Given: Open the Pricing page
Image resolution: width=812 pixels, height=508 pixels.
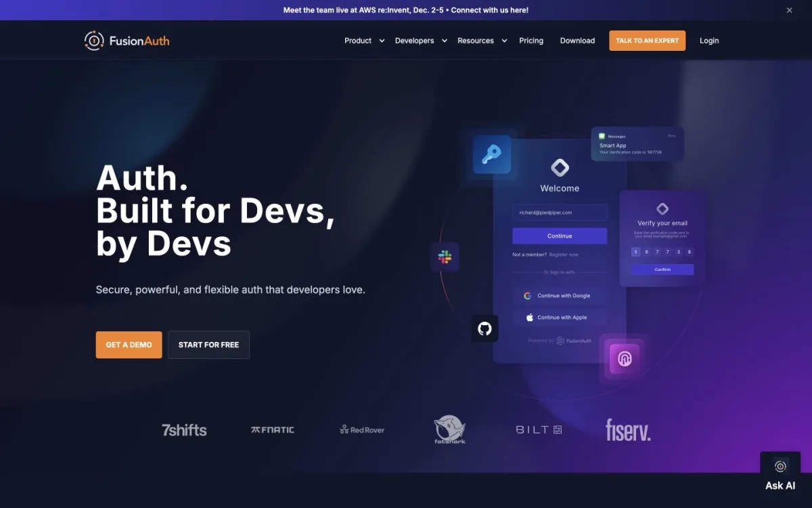Looking at the screenshot, I should 531,41.
